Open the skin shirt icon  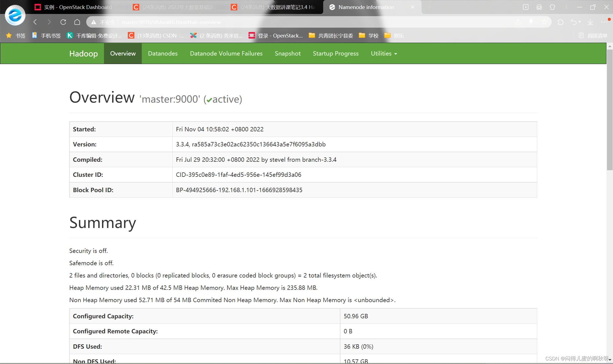pos(552,7)
